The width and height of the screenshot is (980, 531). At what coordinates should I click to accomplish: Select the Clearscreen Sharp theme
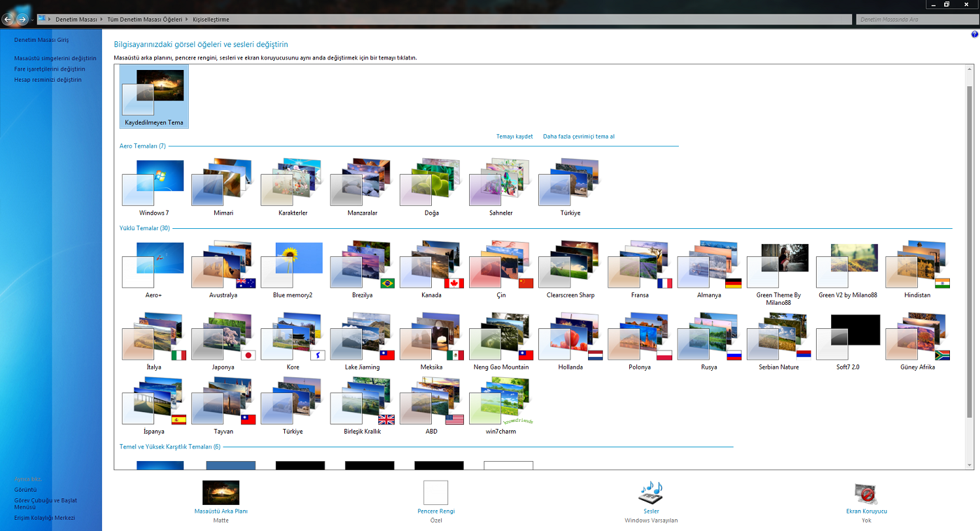click(570, 270)
